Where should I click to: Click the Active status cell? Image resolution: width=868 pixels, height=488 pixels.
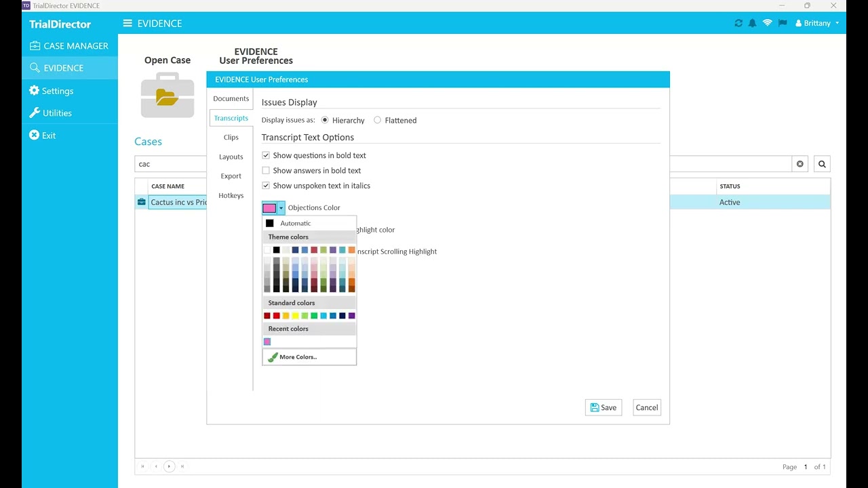(730, 202)
